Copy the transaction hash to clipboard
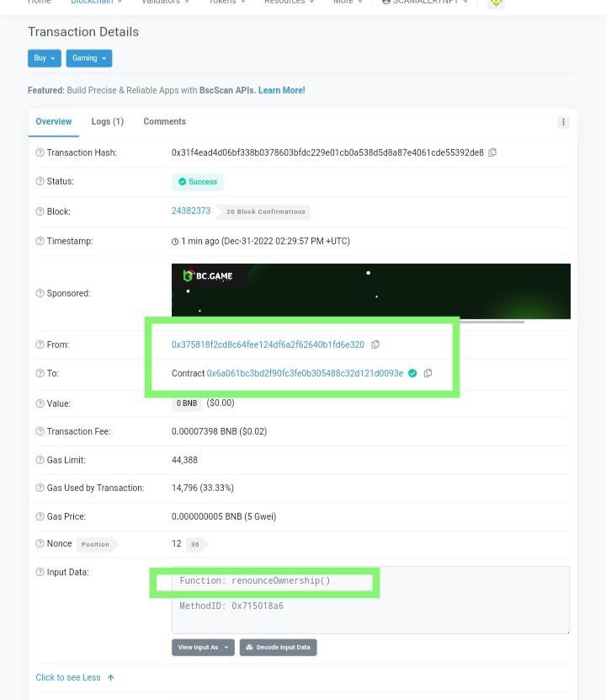Viewport: 606px width, 700px height. pos(492,152)
